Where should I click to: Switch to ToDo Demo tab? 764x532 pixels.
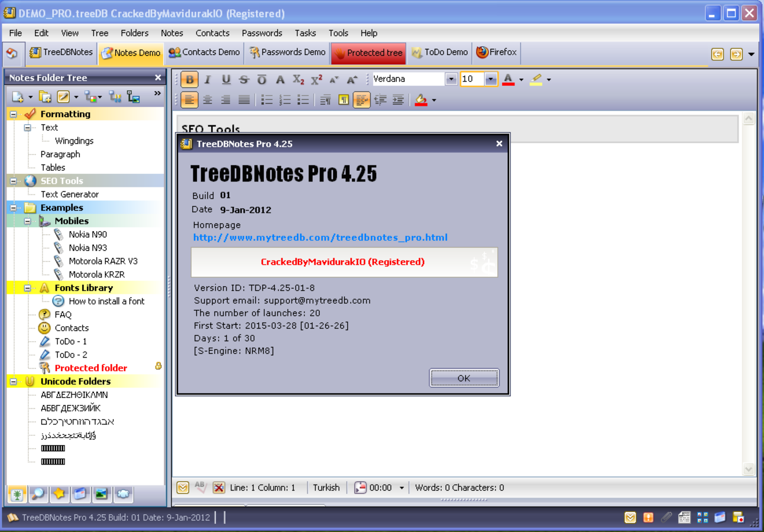(439, 52)
